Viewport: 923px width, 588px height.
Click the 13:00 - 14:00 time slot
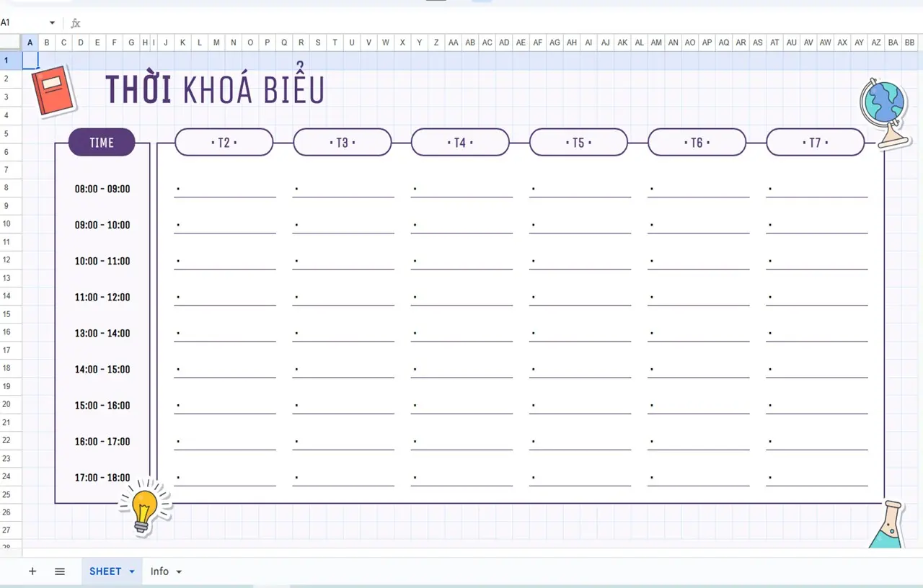pyautogui.click(x=102, y=333)
